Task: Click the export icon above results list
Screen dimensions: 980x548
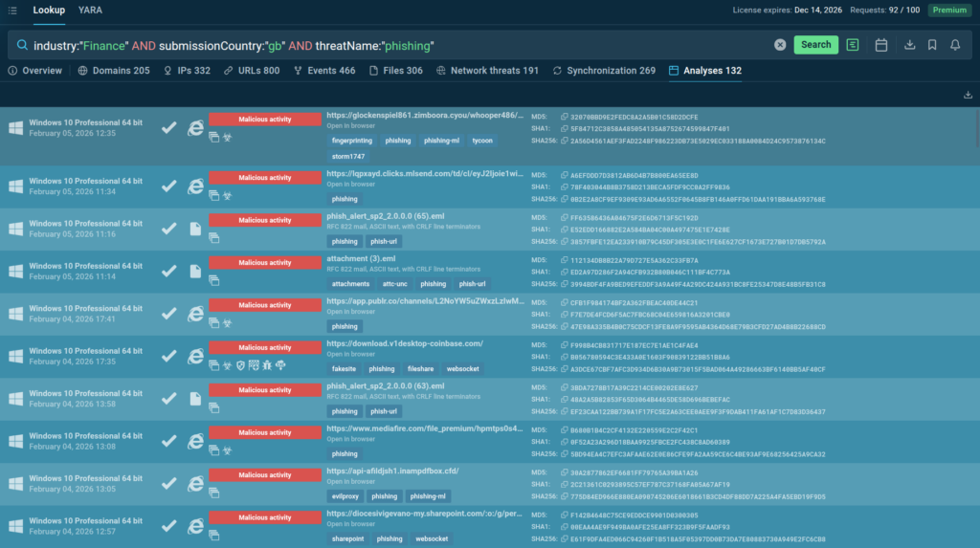Action: 968,95
